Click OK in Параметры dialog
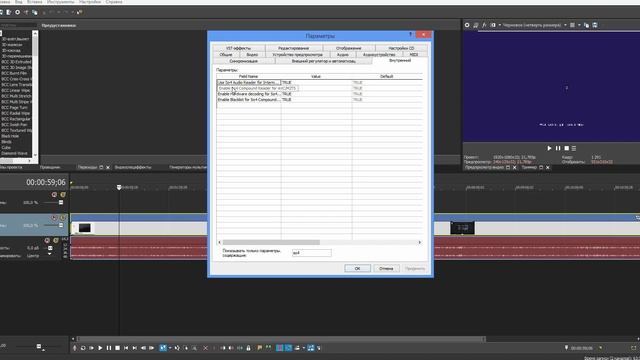This screenshot has height=360, width=640. (x=357, y=268)
